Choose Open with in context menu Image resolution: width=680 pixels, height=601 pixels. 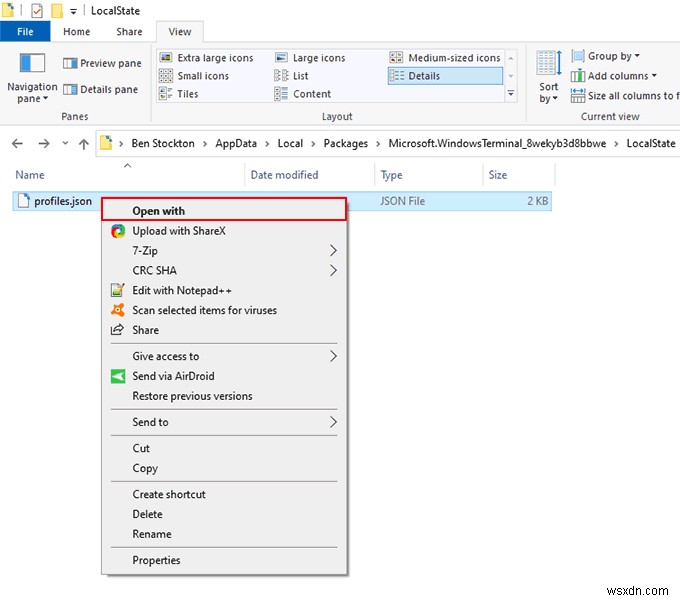(x=224, y=210)
